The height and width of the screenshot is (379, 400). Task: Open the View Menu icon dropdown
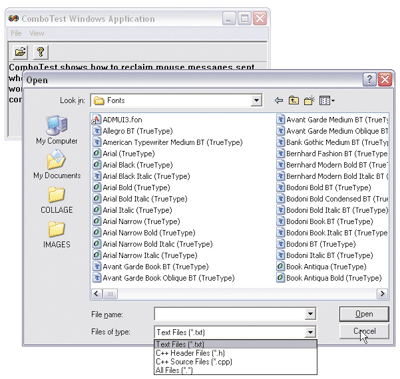pyautogui.click(x=327, y=100)
